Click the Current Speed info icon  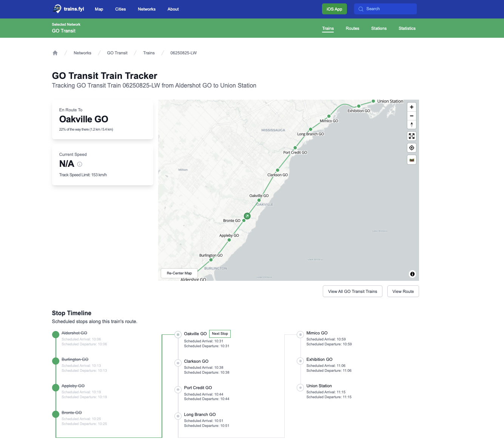80,164
